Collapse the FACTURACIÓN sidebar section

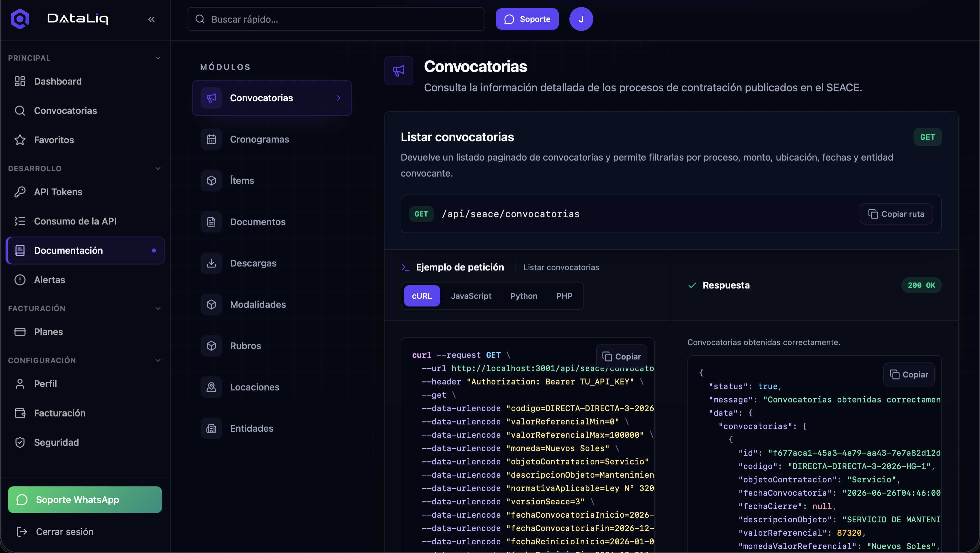[158, 308]
